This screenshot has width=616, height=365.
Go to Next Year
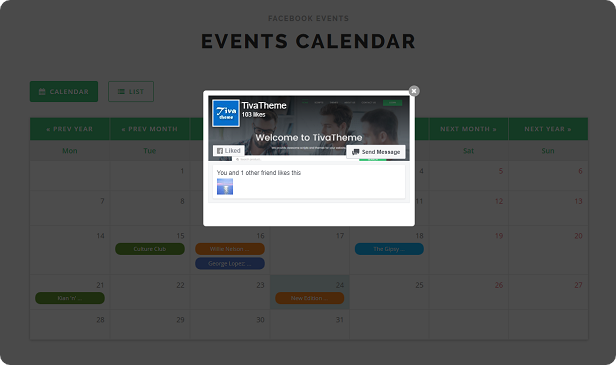pos(548,129)
